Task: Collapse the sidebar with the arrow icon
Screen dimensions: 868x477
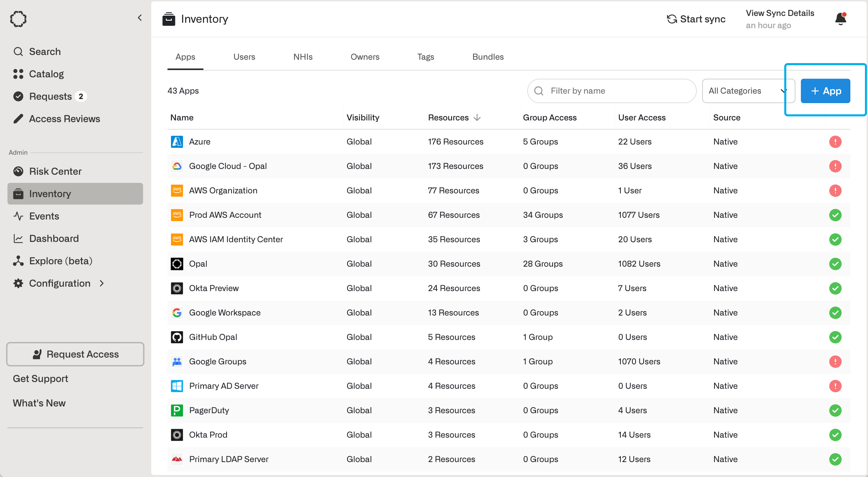Action: [140, 18]
